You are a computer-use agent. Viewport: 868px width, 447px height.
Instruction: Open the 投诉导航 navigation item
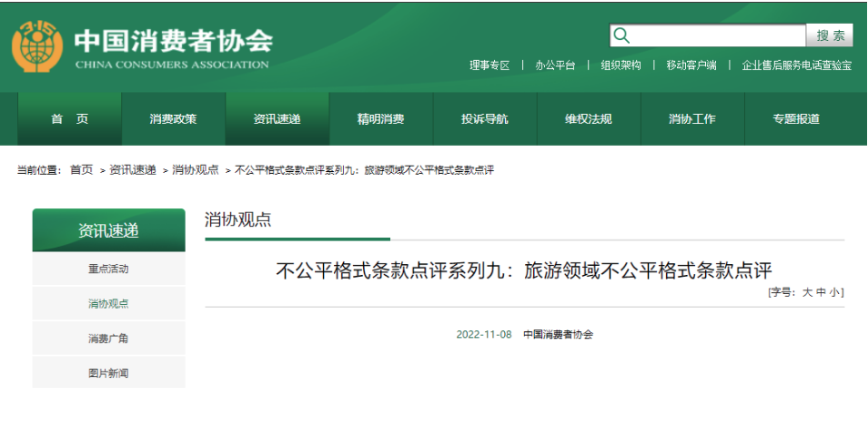coord(484,119)
